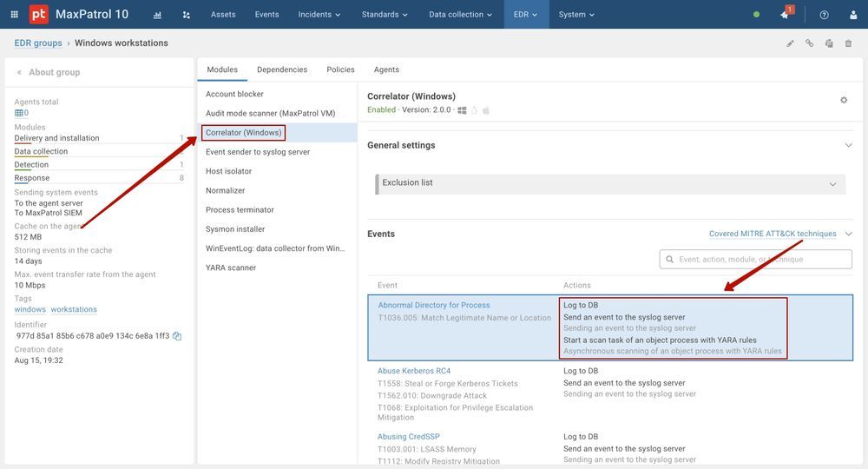
Task: Open Abuse Kerberos RC4 event
Action: [414, 371]
